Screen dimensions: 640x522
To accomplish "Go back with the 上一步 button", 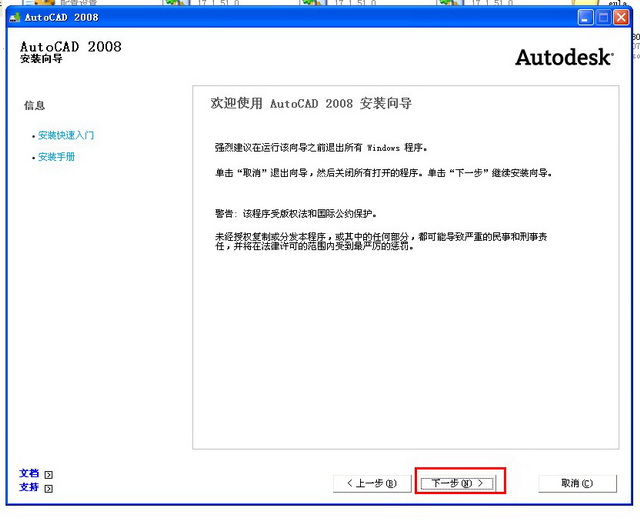I will tap(371, 483).
